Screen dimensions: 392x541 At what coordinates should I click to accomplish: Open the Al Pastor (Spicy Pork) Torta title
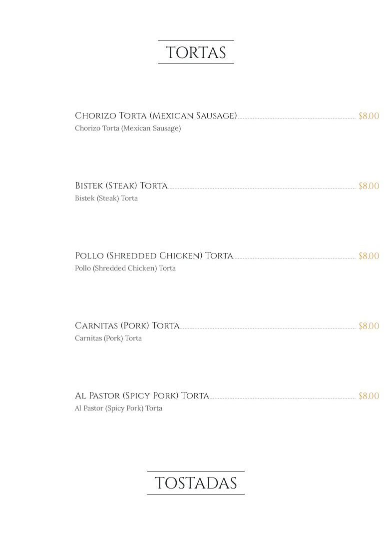point(142,395)
